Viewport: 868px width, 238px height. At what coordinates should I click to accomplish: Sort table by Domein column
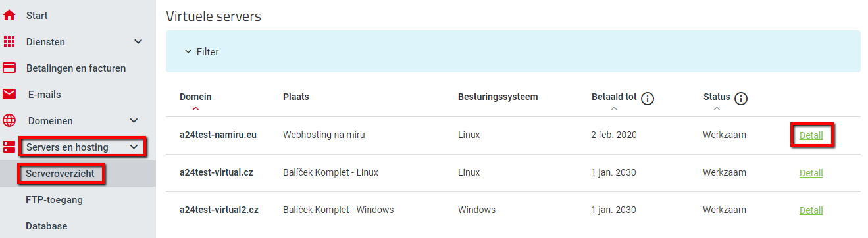pos(195,97)
